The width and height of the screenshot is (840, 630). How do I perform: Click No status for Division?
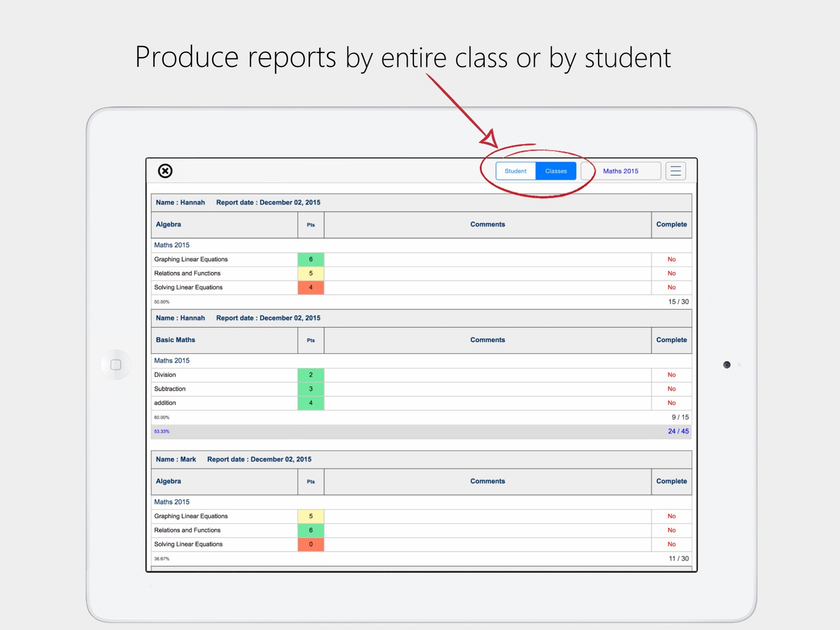[x=672, y=375]
